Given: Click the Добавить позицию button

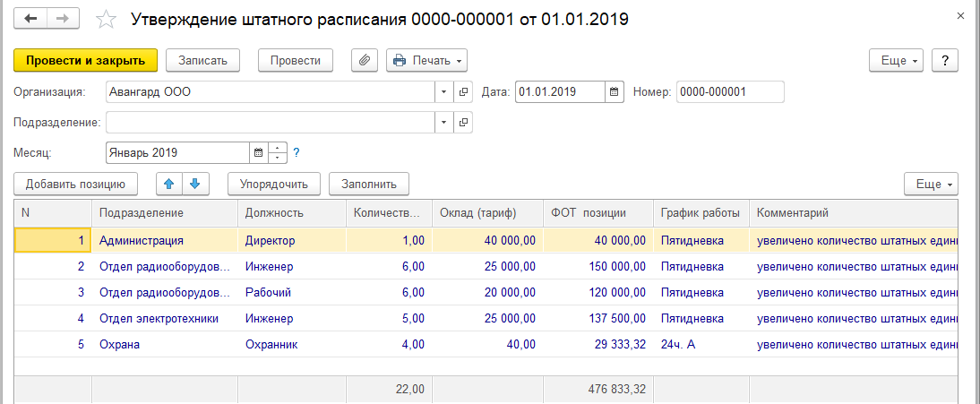Looking at the screenshot, I should click(75, 184).
